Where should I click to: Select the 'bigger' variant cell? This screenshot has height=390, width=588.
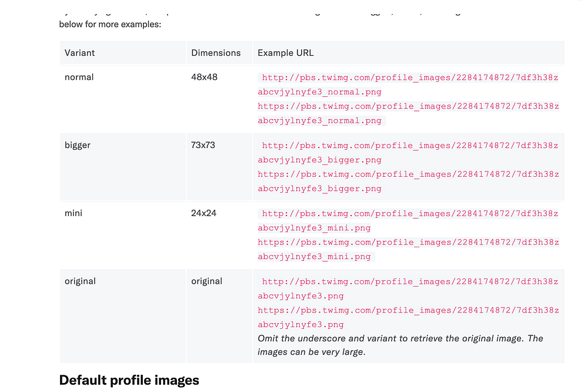pyautogui.click(x=78, y=145)
